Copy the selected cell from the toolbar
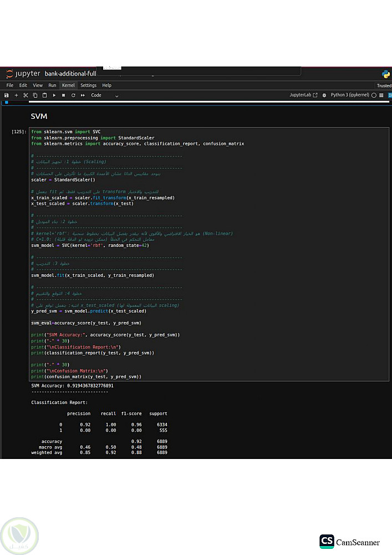This screenshot has width=392, height=555. point(35,95)
